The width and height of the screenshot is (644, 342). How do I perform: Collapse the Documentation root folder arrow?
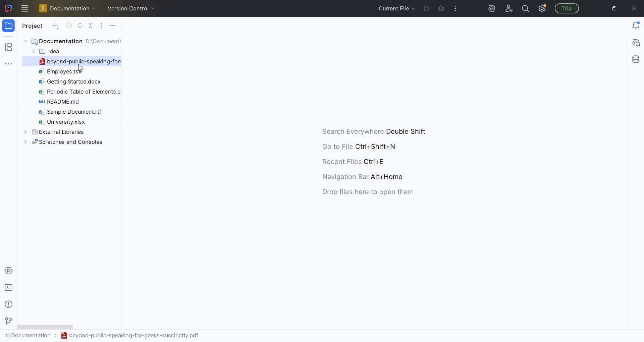(x=25, y=42)
